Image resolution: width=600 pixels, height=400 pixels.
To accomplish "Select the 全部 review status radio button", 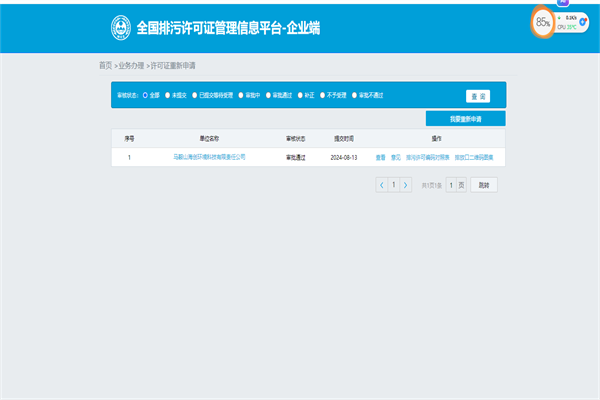I will tap(145, 95).
